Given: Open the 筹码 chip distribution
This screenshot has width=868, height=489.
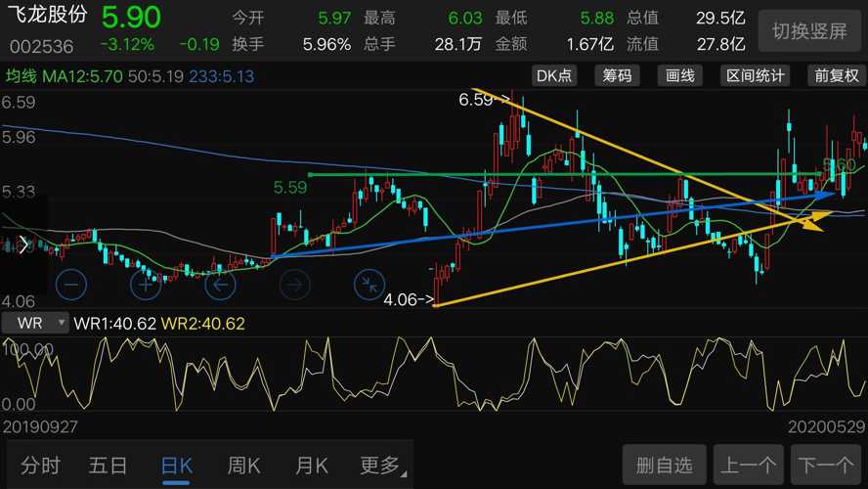Looking at the screenshot, I should pyautogui.click(x=617, y=75).
